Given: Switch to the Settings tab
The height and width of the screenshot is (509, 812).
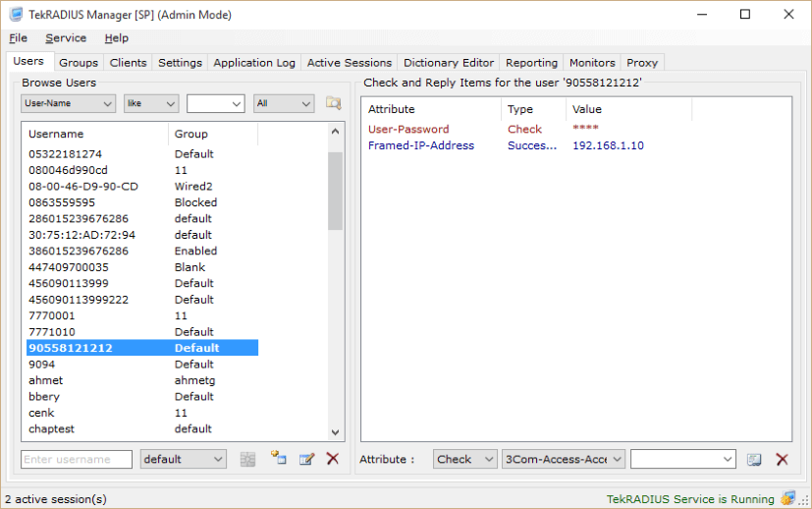Looking at the screenshot, I should tap(181, 63).
